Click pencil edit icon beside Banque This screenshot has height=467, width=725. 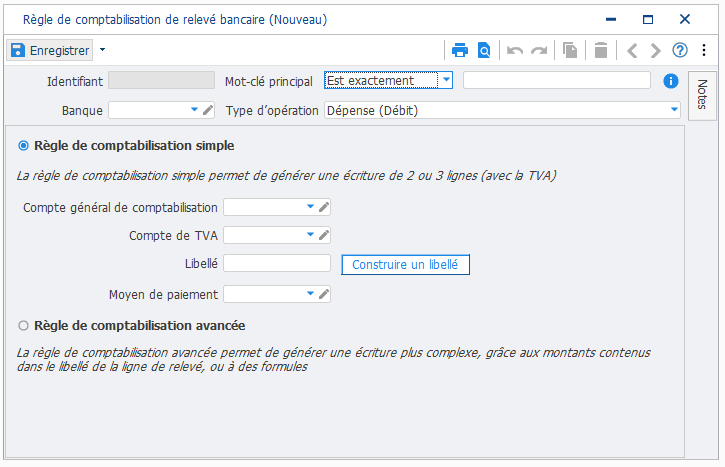pos(208,110)
